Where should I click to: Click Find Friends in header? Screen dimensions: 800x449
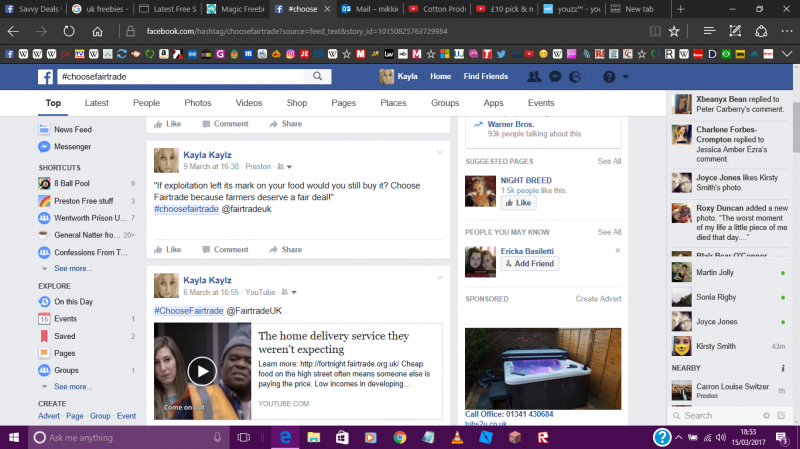pyautogui.click(x=486, y=77)
